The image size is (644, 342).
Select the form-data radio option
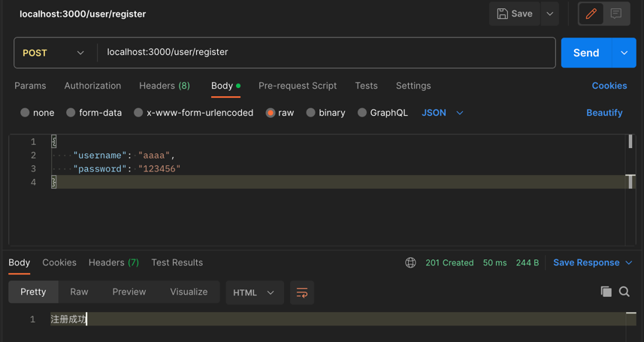pos(71,113)
